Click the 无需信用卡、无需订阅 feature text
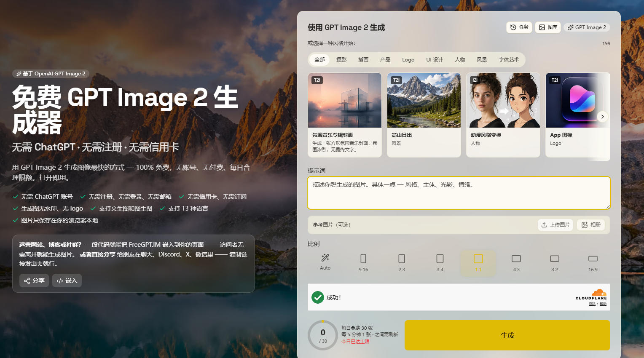644x358 pixels. [217, 197]
